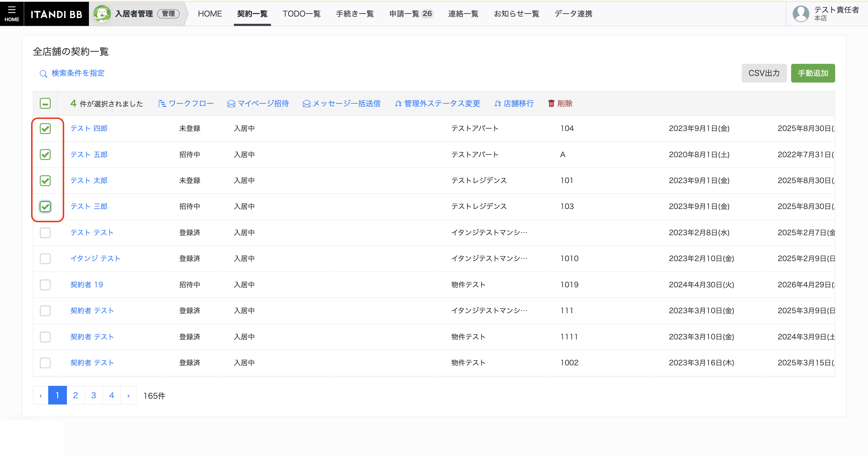868x456 pixels.
Task: Click 店舗移行 store transfer action
Action: pyautogui.click(x=519, y=103)
